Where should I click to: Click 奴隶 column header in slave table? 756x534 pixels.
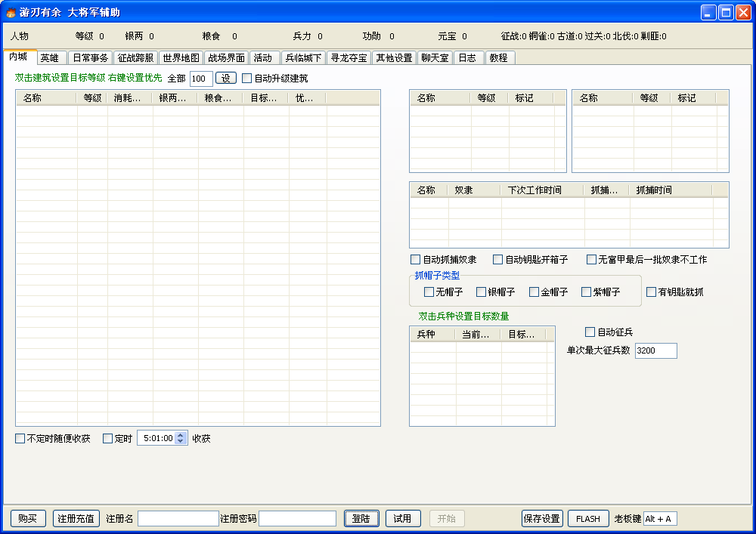pyautogui.click(x=474, y=190)
